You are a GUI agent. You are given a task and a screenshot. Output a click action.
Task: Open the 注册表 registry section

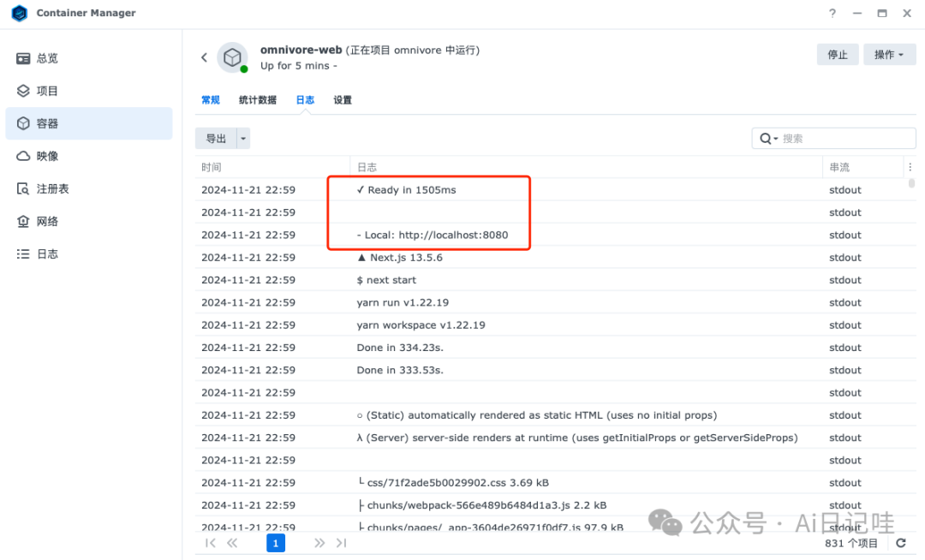(x=88, y=188)
